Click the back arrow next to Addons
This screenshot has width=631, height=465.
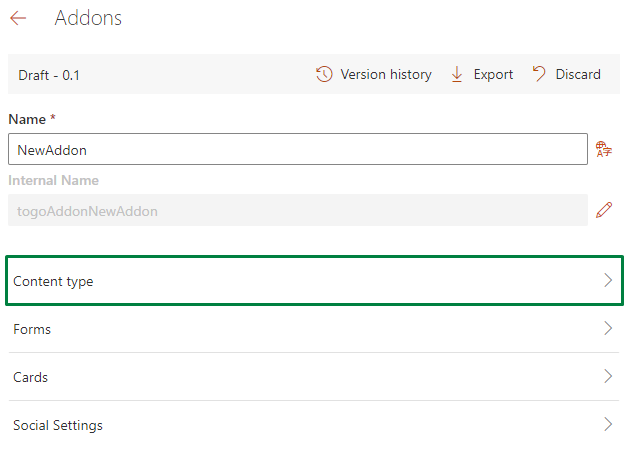click(18, 18)
